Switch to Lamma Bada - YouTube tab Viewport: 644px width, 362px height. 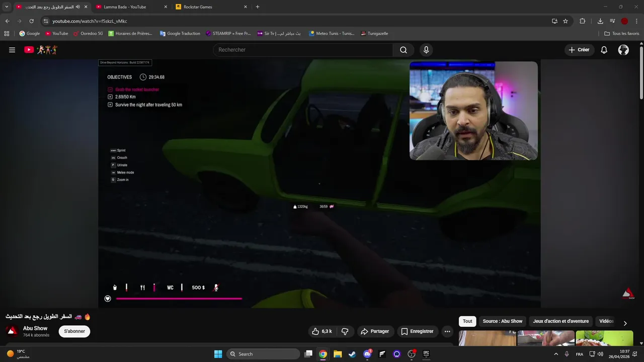click(x=125, y=7)
